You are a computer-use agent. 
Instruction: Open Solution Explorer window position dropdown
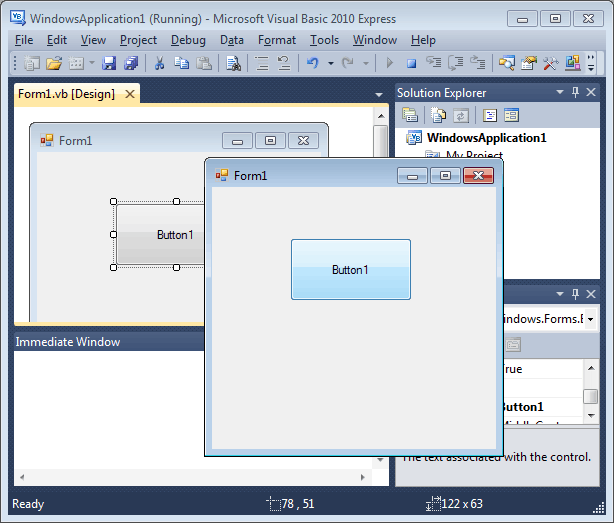click(560, 92)
